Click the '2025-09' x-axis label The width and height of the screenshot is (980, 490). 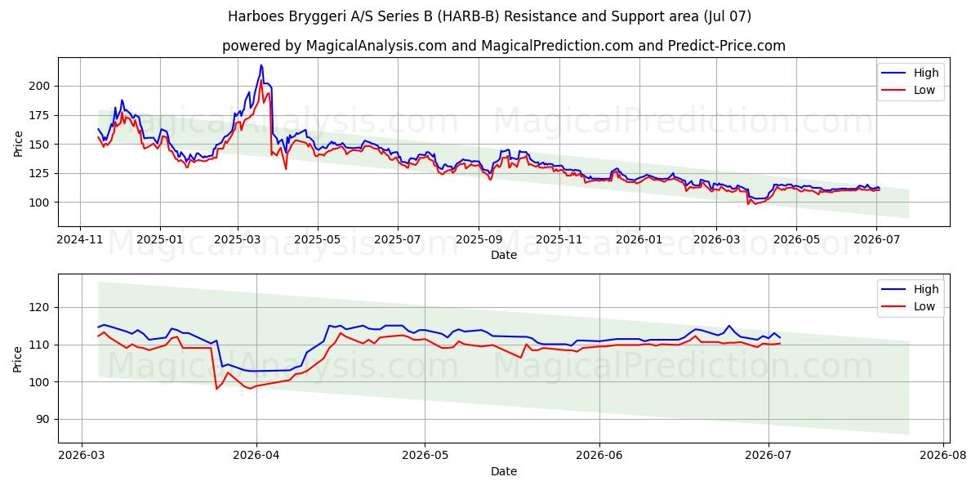[479, 240]
